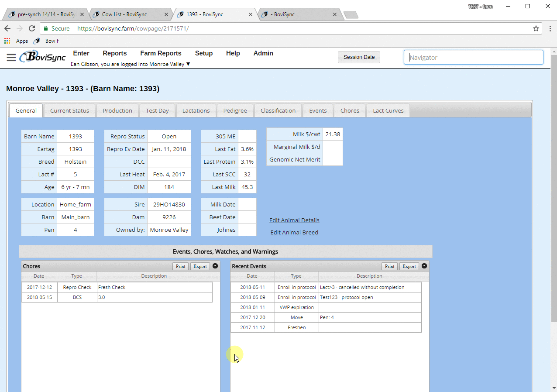Print the Recent Events list

click(390, 266)
